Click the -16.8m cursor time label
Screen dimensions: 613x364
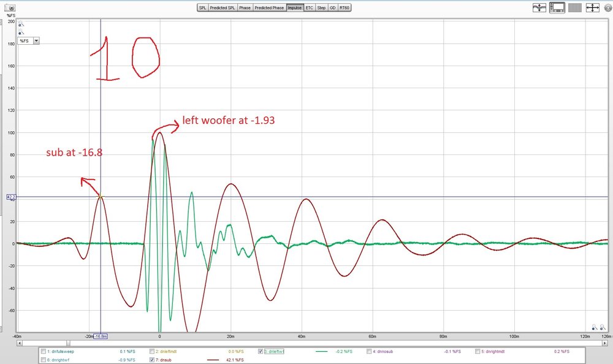(101, 336)
